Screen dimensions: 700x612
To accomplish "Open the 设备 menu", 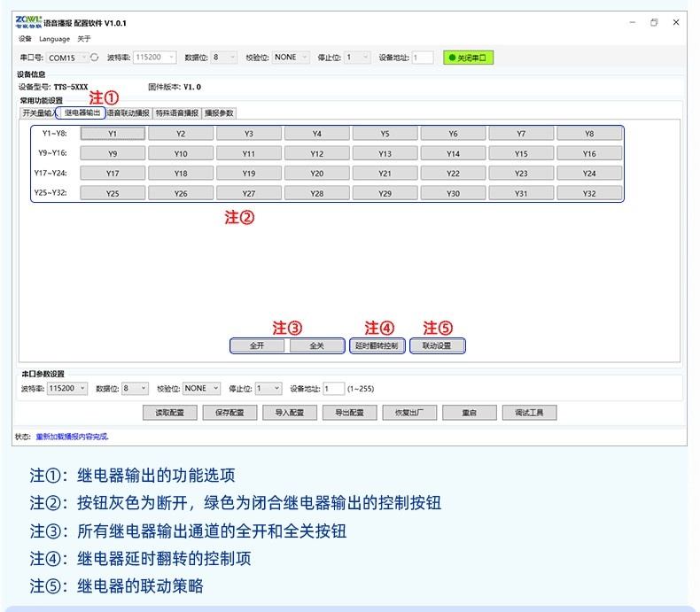I will (x=25, y=39).
